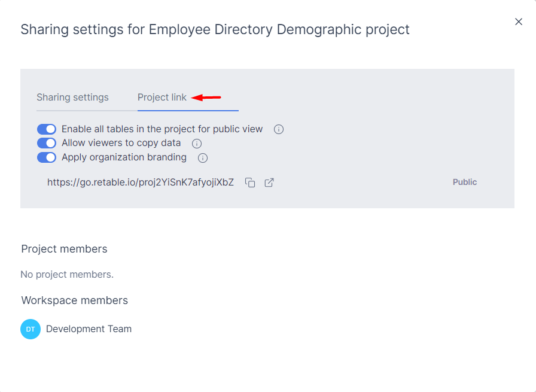Close the sharing settings dialog
This screenshot has height=392, width=536.
[519, 22]
